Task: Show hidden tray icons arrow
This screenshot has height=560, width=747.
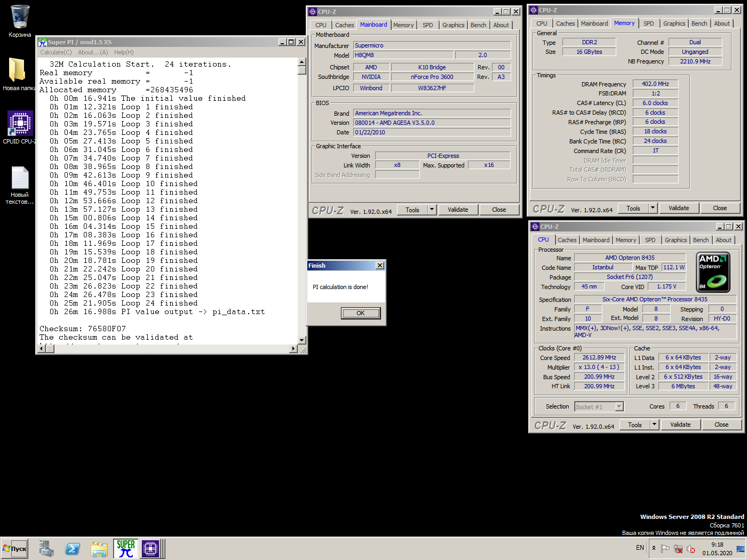Action: pyautogui.click(x=654, y=548)
